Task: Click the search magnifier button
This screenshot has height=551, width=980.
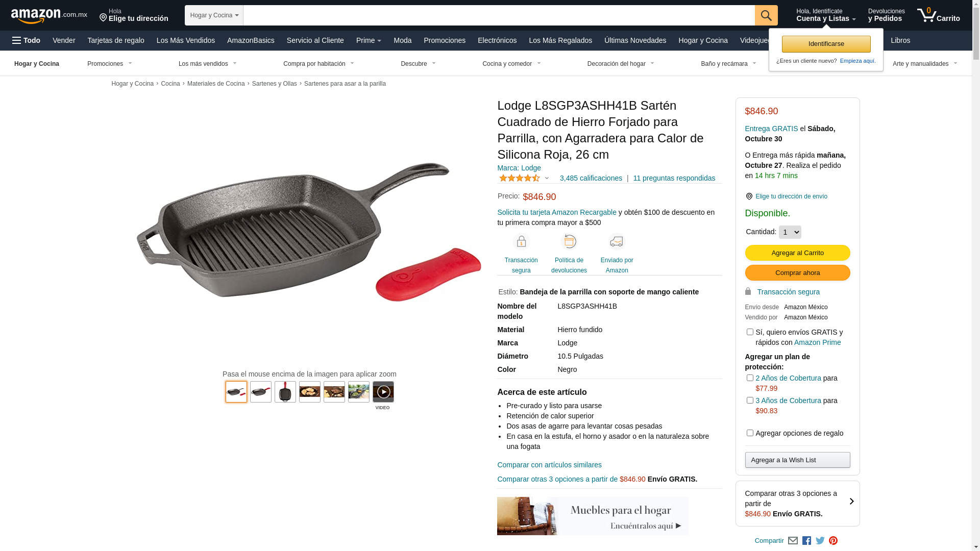Action: point(766,15)
